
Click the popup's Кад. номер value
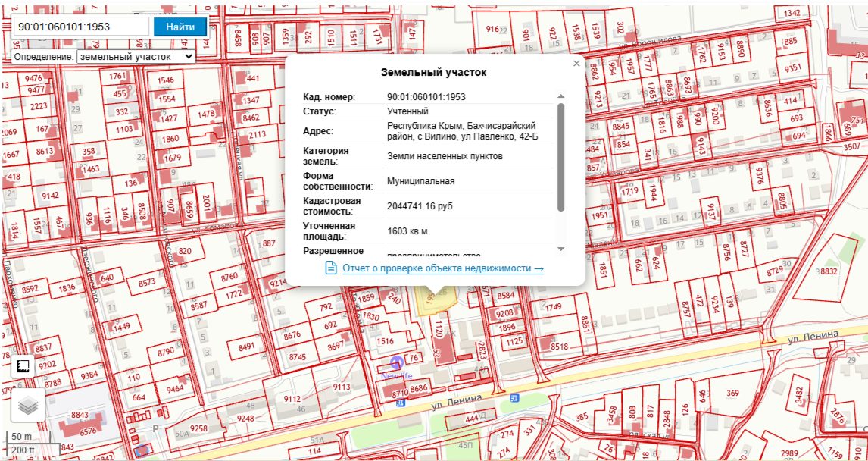point(426,97)
